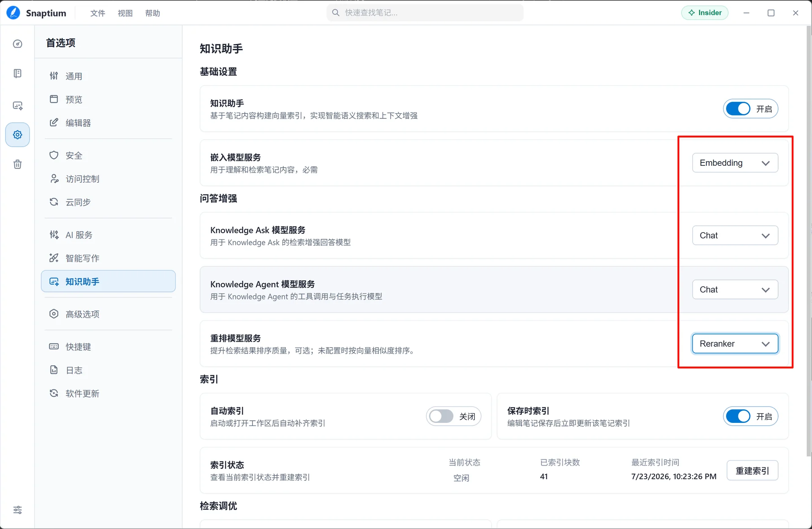Image resolution: width=812 pixels, height=529 pixels.
Task: Open the 嵌入模型服务 Embedding dropdown
Action: (x=735, y=163)
